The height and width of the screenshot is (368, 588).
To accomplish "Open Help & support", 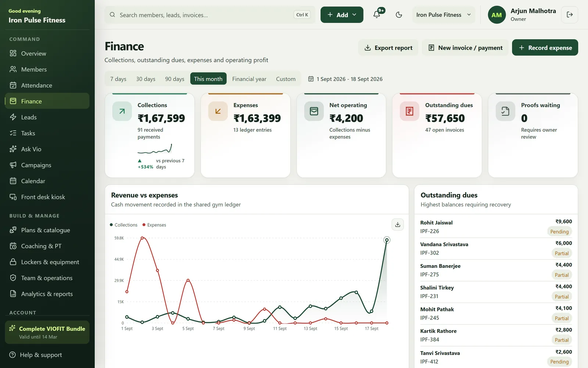I will pyautogui.click(x=47, y=355).
